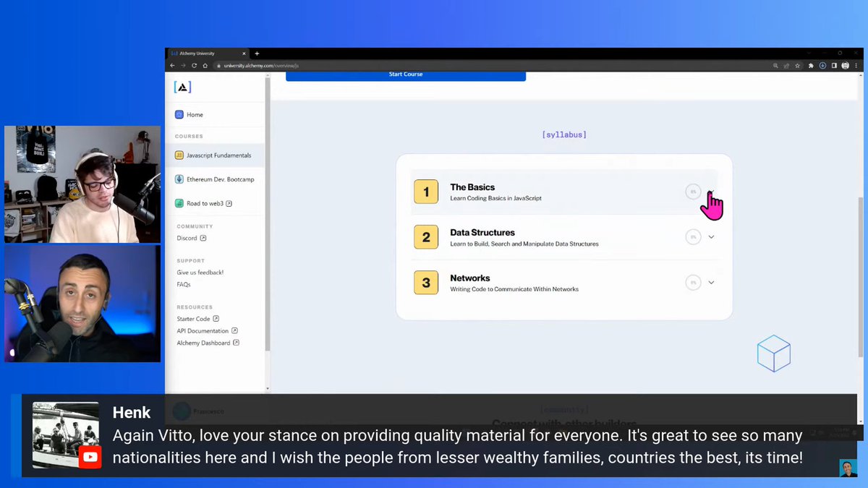
Task: Open the browser downloads icon
Action: point(822,66)
